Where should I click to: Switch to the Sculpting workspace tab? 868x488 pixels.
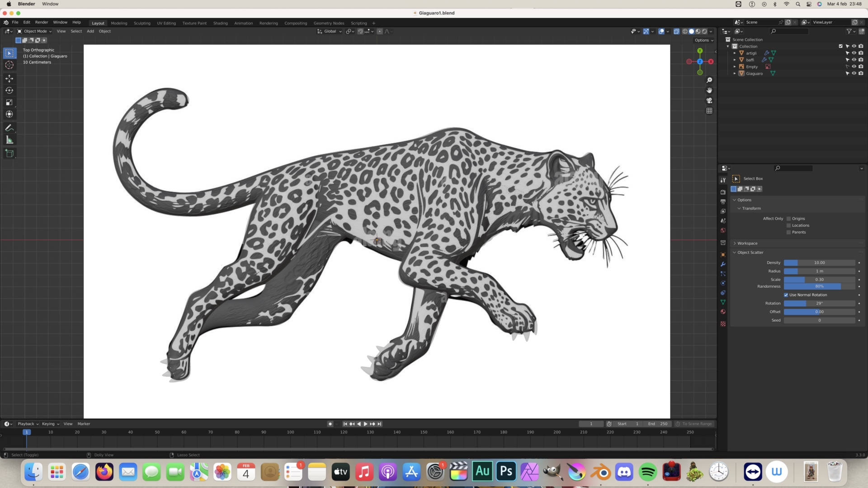(x=142, y=23)
